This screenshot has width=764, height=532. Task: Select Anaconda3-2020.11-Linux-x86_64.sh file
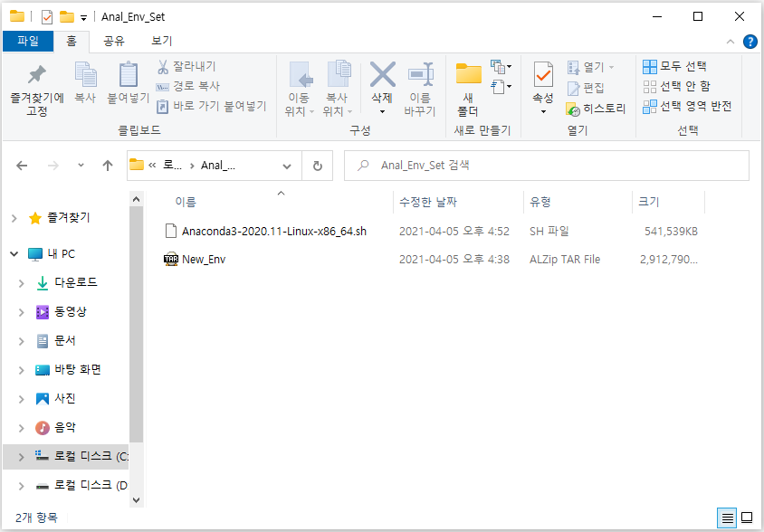click(x=274, y=232)
